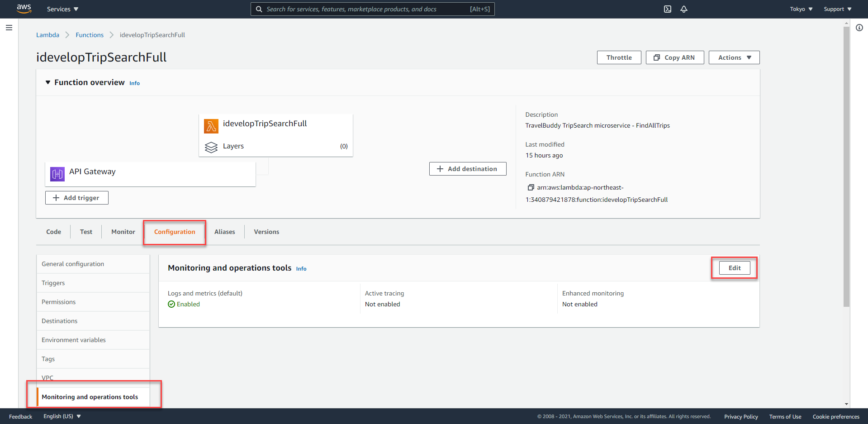Open Tags in the configuration sidebar

(93, 359)
